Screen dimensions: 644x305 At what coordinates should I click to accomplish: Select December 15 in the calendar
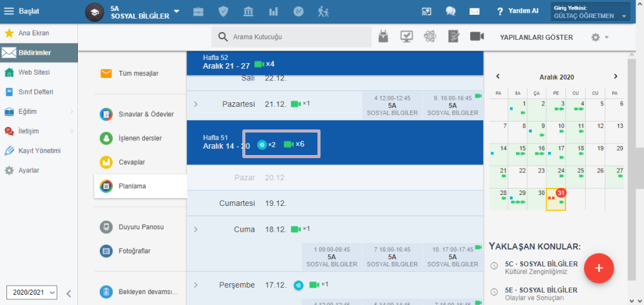[x=518, y=155]
